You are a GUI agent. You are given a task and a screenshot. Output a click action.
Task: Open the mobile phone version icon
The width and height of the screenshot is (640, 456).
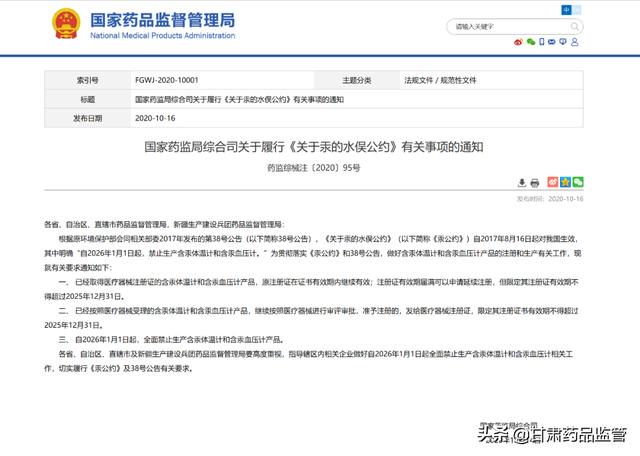542,42
